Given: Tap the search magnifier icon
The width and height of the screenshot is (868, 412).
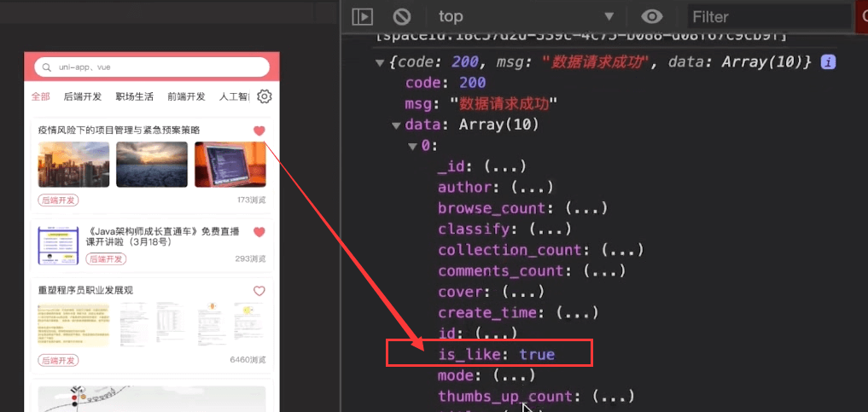Looking at the screenshot, I should coord(46,67).
